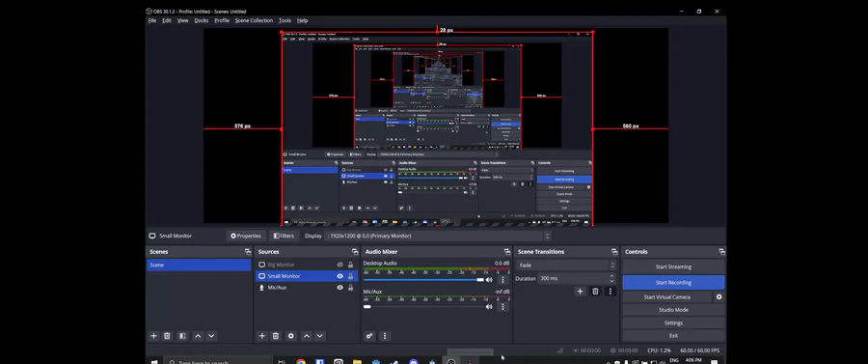
Task: Open the Tools menu
Action: pyautogui.click(x=285, y=20)
